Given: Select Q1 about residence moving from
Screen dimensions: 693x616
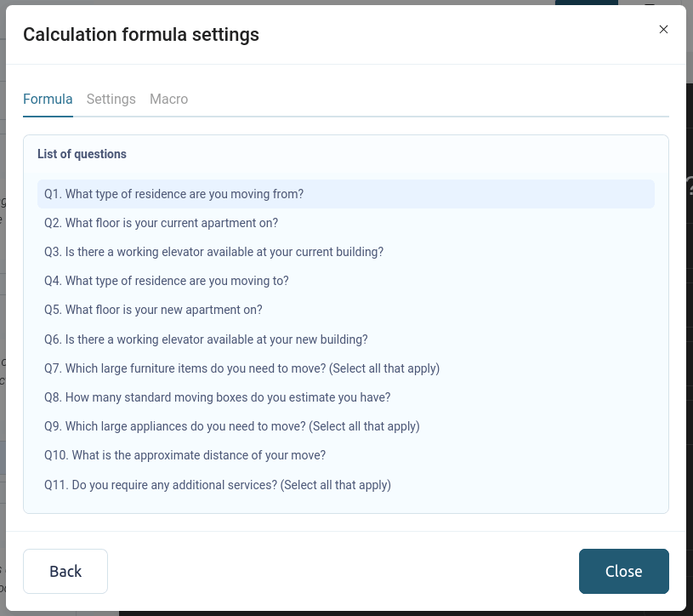Looking at the screenshot, I should [174, 194].
